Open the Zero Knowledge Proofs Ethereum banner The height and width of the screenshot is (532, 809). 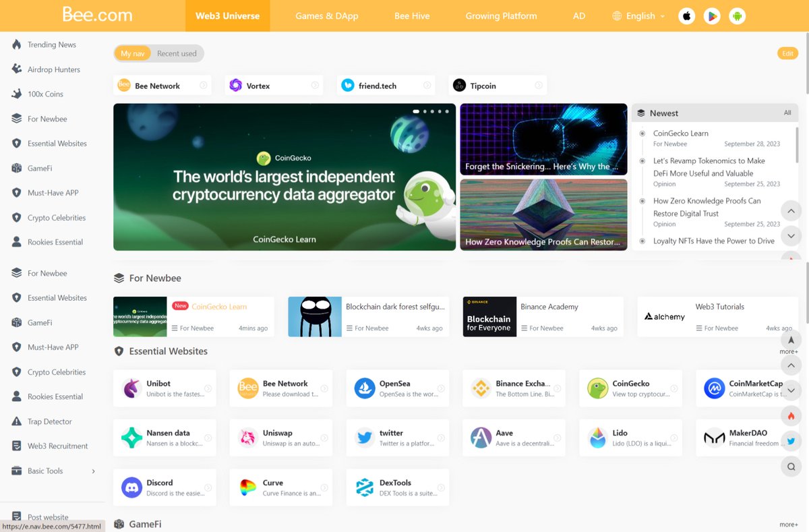(x=543, y=214)
